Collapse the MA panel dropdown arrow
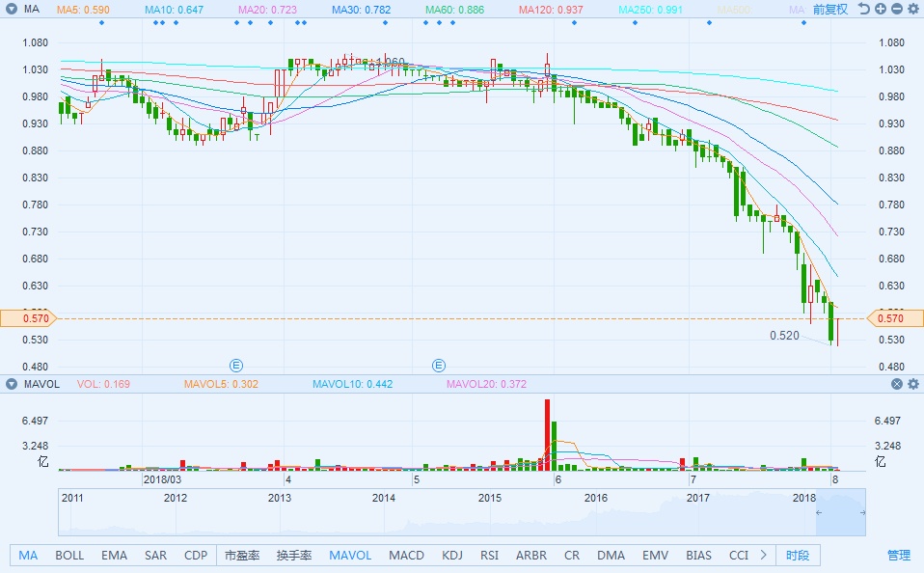 pos(12,9)
